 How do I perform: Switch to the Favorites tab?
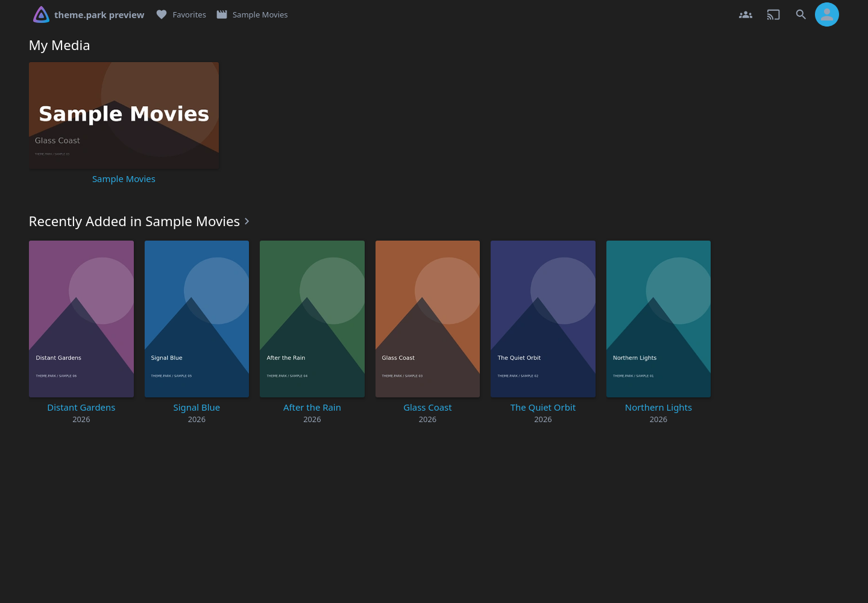click(x=181, y=14)
